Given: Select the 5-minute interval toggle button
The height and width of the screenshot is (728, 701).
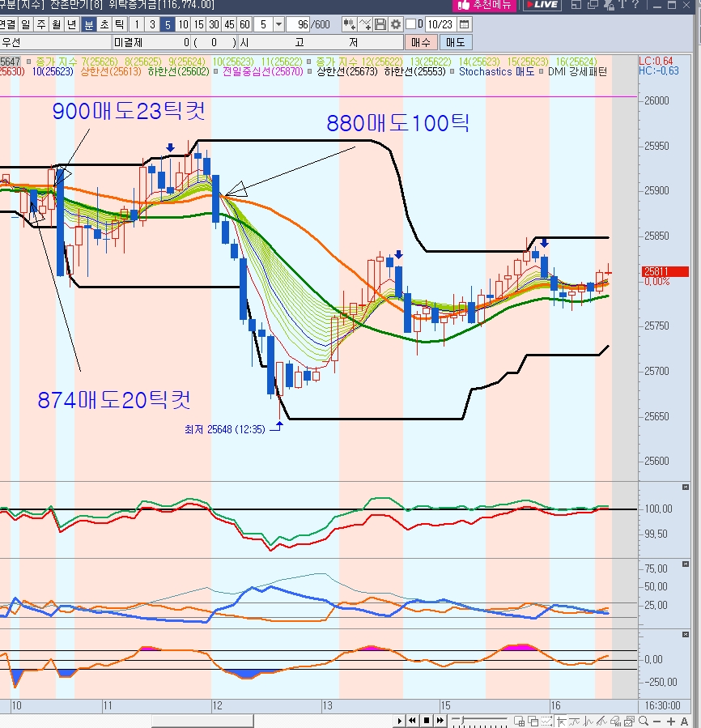Looking at the screenshot, I should (167, 24).
